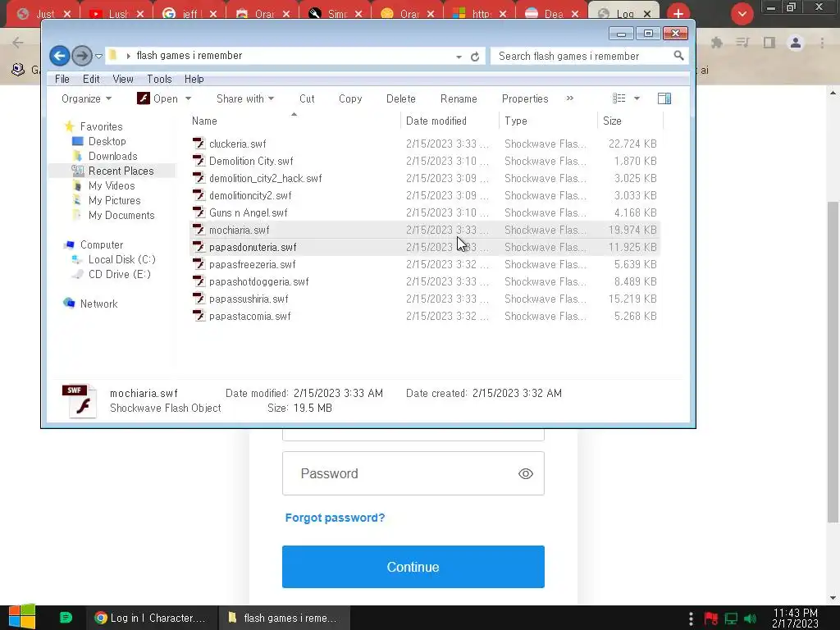
Task: Expand the Share with dropdown
Action: point(245,98)
